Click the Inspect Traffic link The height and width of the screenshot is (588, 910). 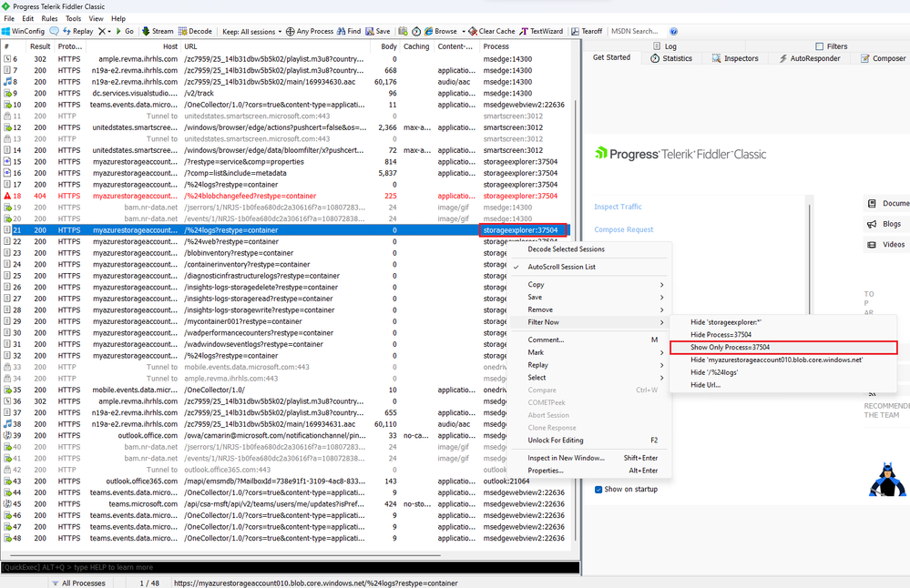coord(618,207)
